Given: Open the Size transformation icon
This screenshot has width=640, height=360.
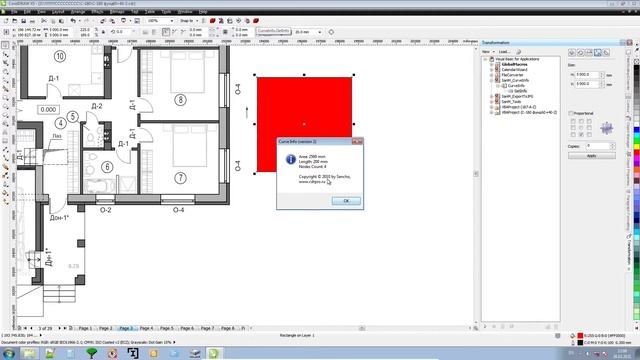Looking at the screenshot, I should click(598, 53).
